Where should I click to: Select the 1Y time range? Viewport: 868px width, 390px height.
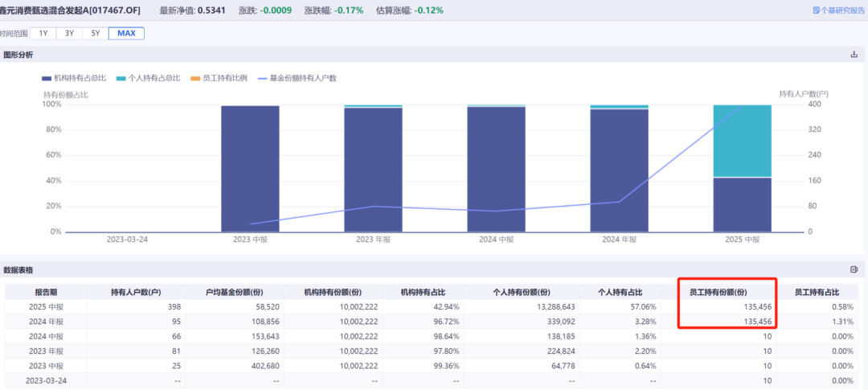point(43,33)
